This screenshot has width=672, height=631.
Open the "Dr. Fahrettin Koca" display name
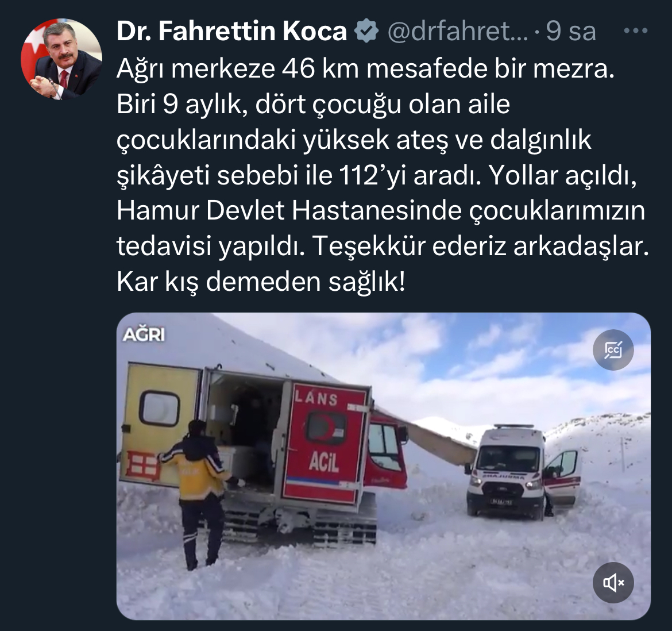231,31
